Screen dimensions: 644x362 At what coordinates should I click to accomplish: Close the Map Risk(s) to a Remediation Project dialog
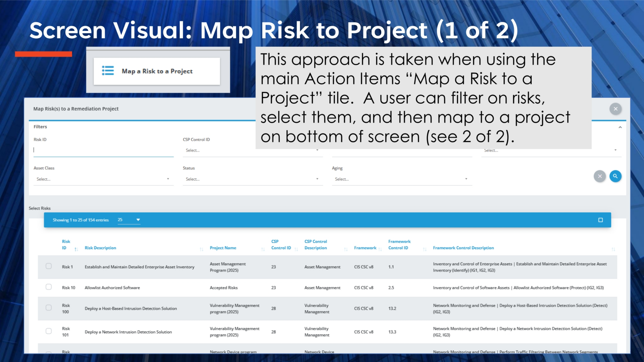click(616, 109)
